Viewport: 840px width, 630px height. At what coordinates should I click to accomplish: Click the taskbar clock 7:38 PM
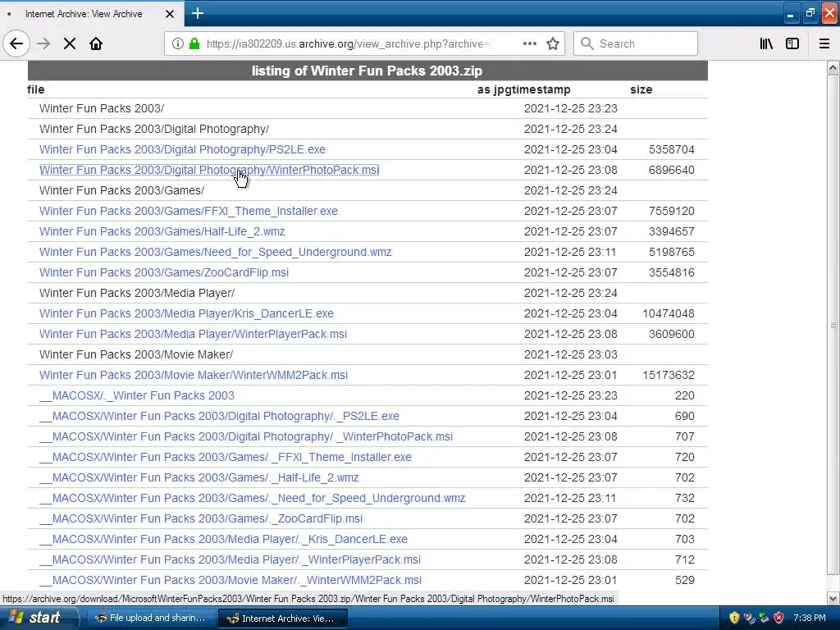pos(810,618)
